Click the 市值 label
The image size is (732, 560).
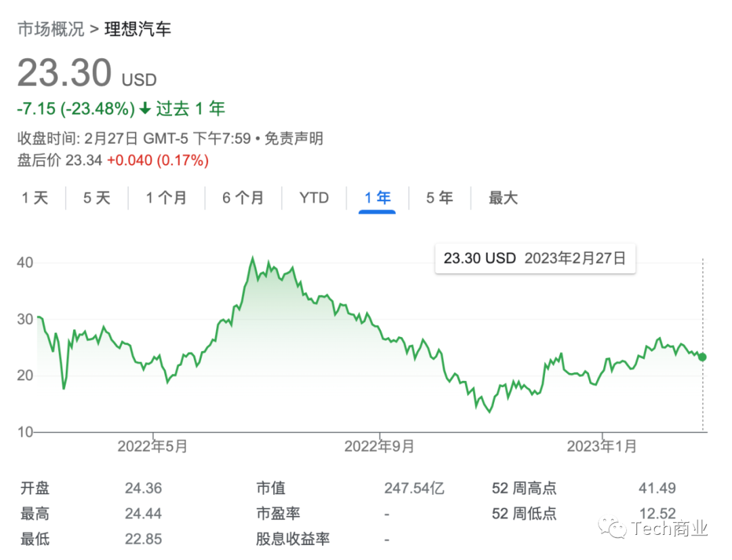pyautogui.click(x=270, y=488)
